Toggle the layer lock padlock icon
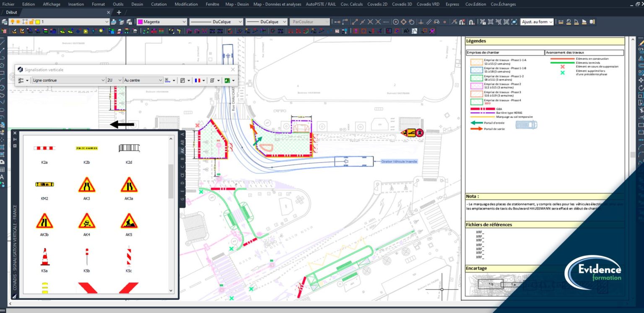The width and height of the screenshot is (644, 313). coord(31,22)
